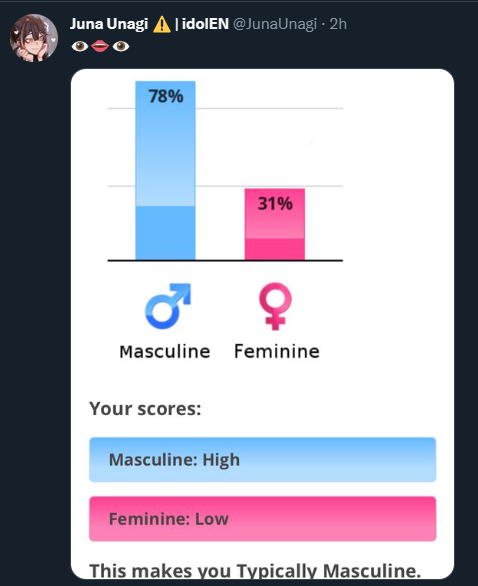
Task: Click the Masculine: High score box
Action: tap(262, 459)
